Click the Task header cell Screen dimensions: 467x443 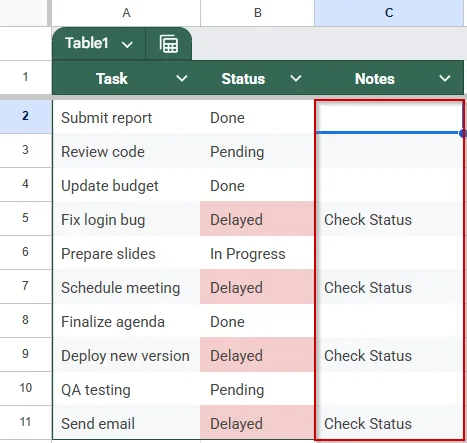click(126, 78)
